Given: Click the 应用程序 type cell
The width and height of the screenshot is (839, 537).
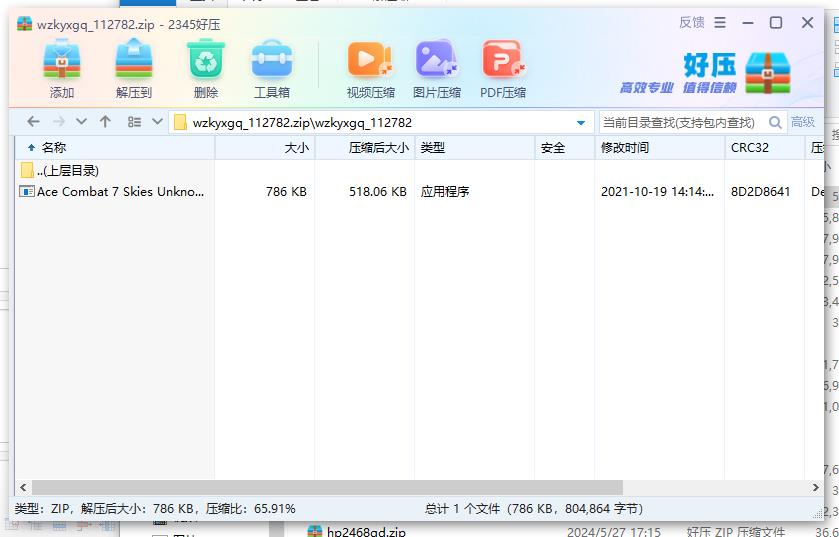Looking at the screenshot, I should [x=445, y=191].
